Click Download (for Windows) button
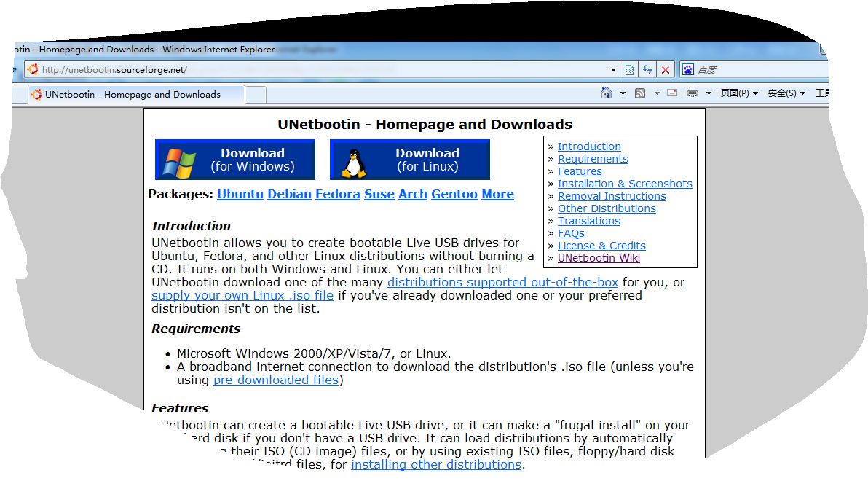Image resolution: width=868 pixels, height=481 pixels. [x=235, y=160]
